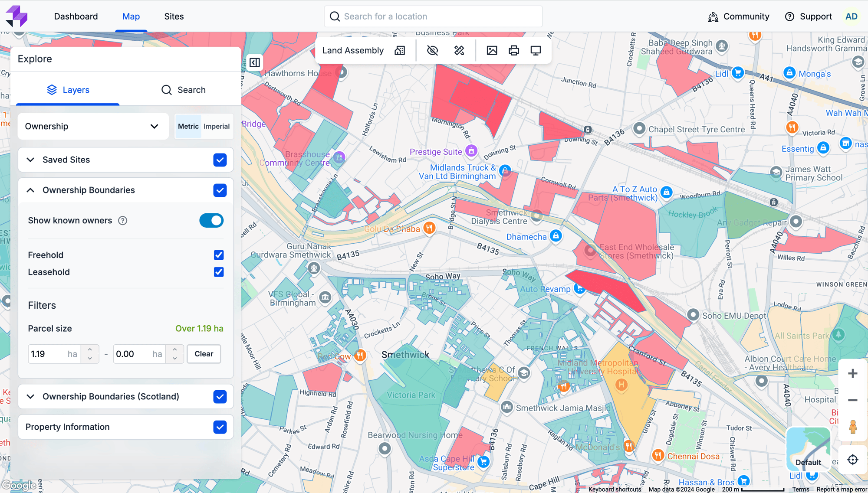The width and height of the screenshot is (868, 493).
Task: Open the Ownership layer dropdown
Action: 93,126
